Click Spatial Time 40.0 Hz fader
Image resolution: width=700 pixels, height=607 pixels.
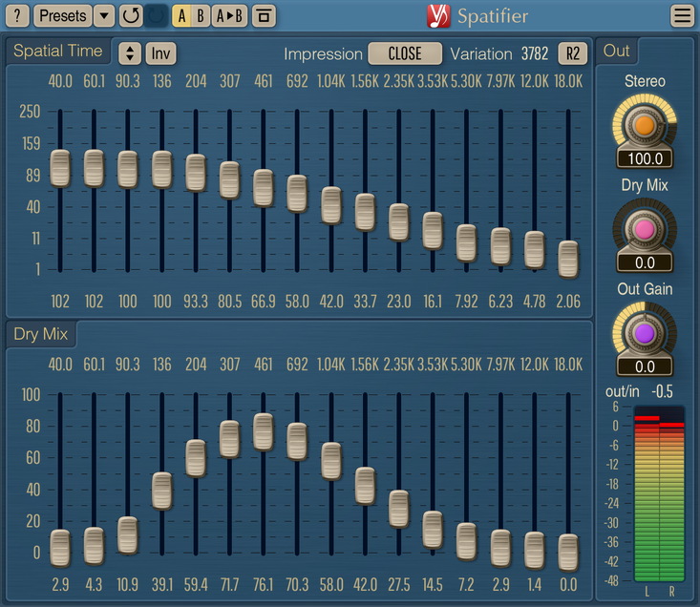click(x=60, y=168)
